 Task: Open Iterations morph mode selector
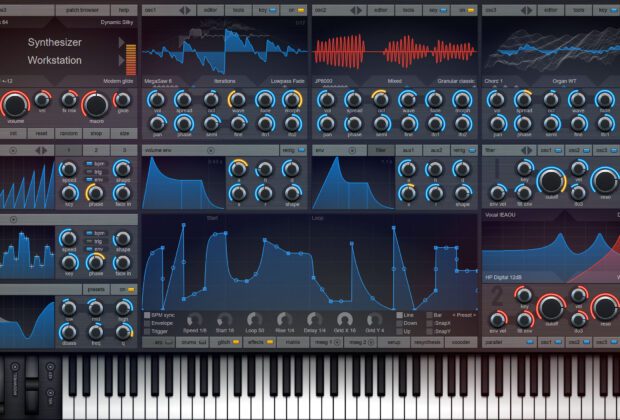pos(225,81)
